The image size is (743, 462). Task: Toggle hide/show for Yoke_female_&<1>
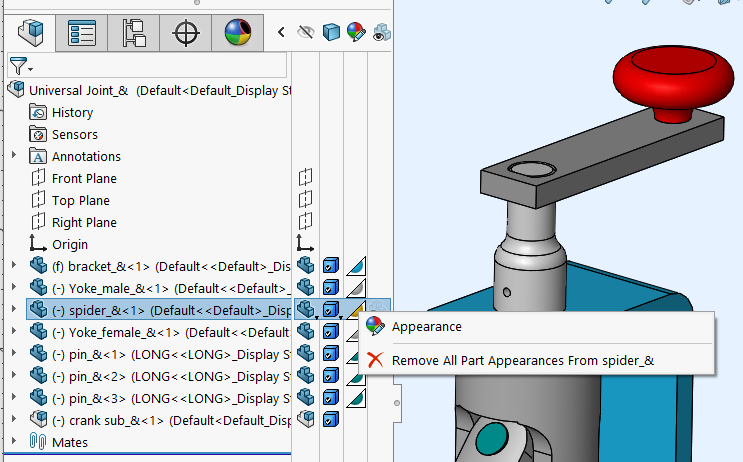[306, 331]
